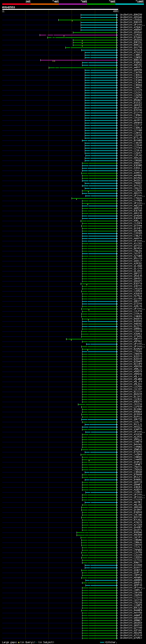Select hit label UniRef100_A6EIP9
Viewport: 146px width, 644px height.
tap(131, 206)
